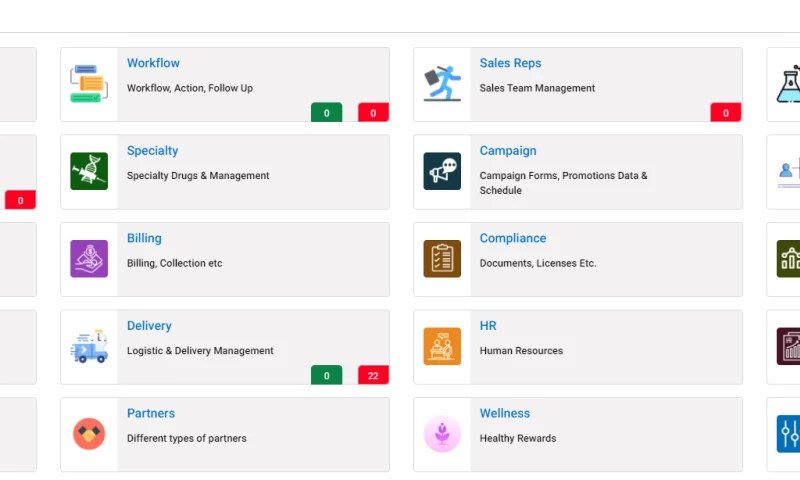Open the Campaign megaphone icon
The width and height of the screenshot is (800, 480).
tap(442, 171)
